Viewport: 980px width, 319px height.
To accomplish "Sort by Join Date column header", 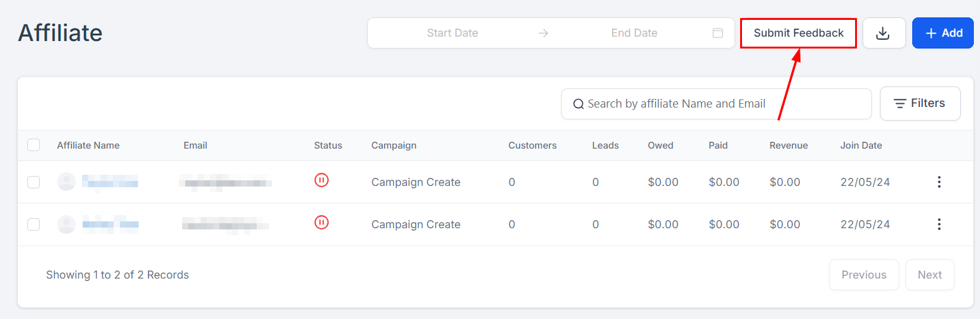I will click(x=861, y=146).
